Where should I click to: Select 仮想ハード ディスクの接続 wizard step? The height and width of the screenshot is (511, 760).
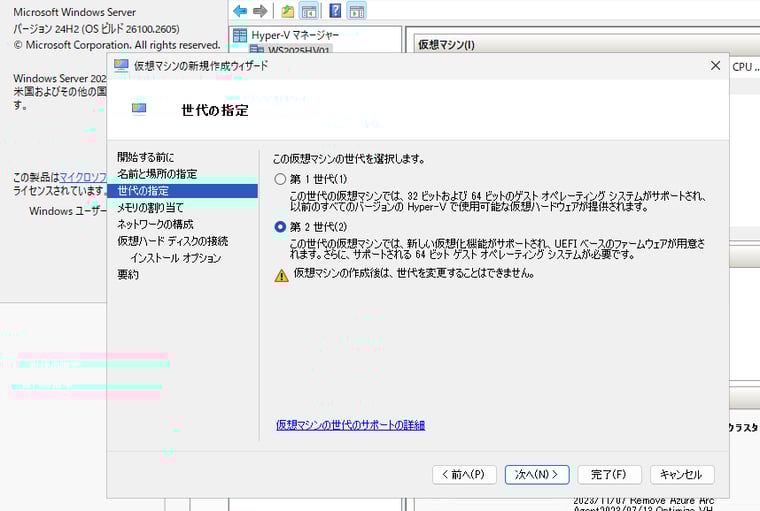[173, 241]
